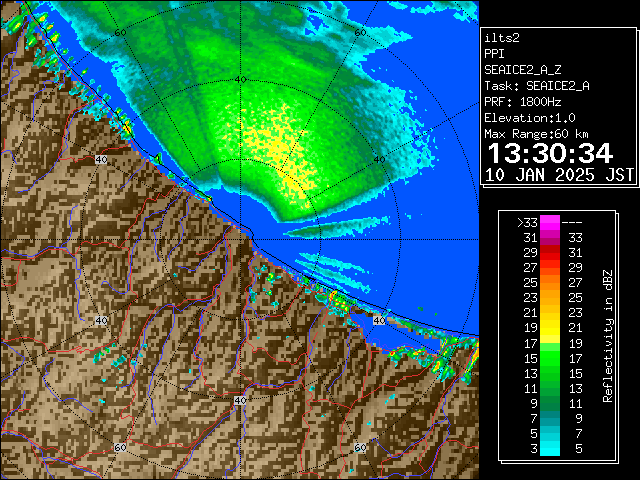Select the "---" legend label
The width and height of the screenshot is (640, 480).
point(572,222)
